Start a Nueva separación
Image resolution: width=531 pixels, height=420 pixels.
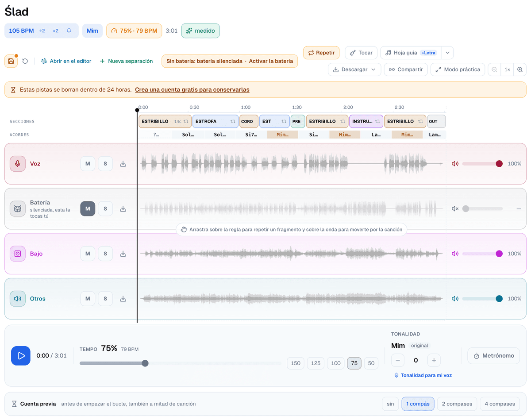(126, 61)
